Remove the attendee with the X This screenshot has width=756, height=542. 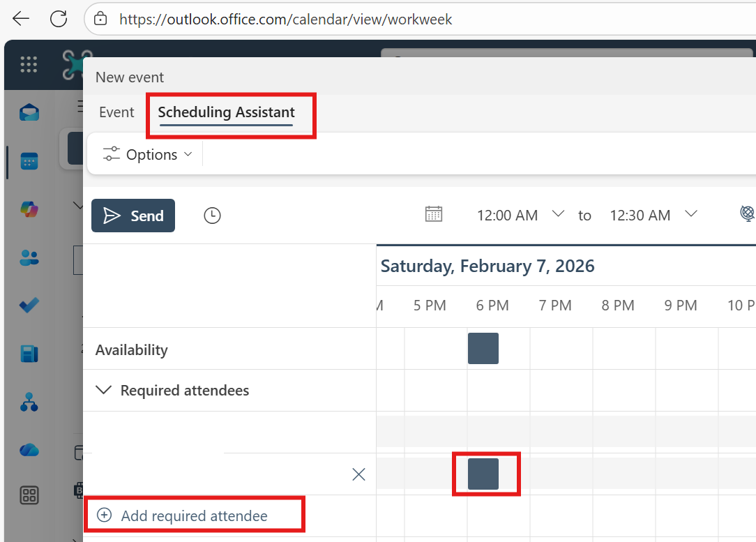[358, 474]
